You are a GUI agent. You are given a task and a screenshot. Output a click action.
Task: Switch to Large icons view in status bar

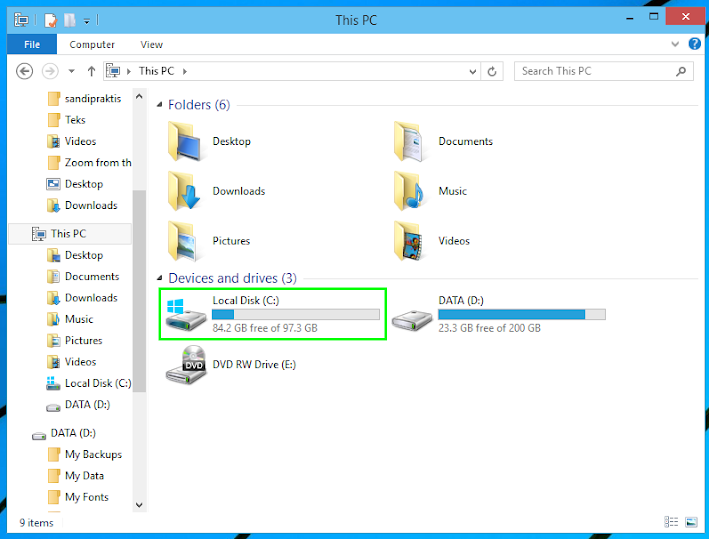pos(691,522)
